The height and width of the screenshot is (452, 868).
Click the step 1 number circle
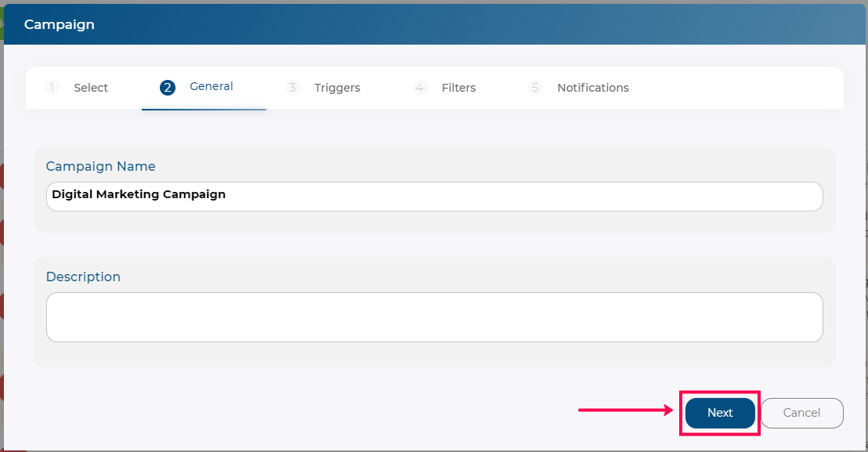(52, 88)
